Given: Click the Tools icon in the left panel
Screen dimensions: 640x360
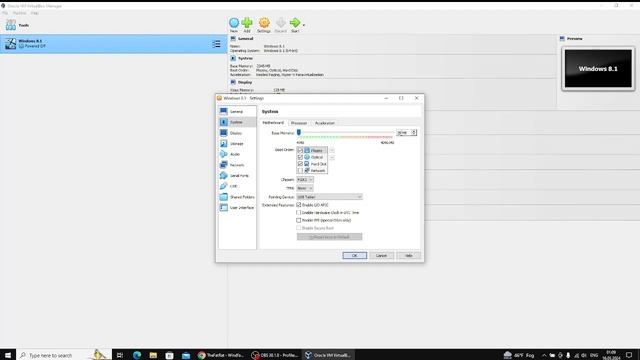Looking at the screenshot, I should (x=11, y=25).
